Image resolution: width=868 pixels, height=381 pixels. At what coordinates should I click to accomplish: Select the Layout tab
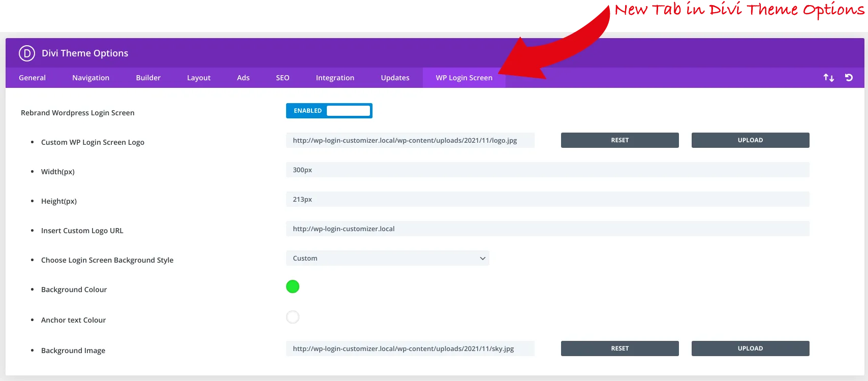[199, 78]
